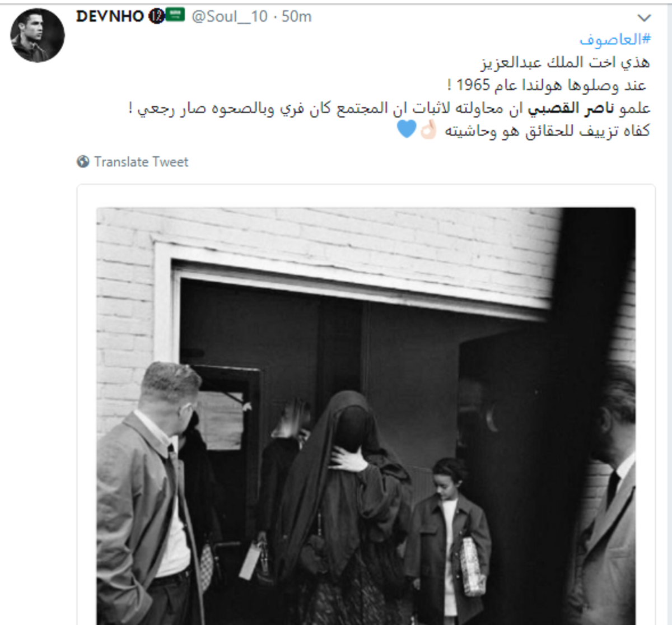Screen dimensions: 672x625
Task: Open the DEVNHO profile avatar picture
Action: point(38,35)
